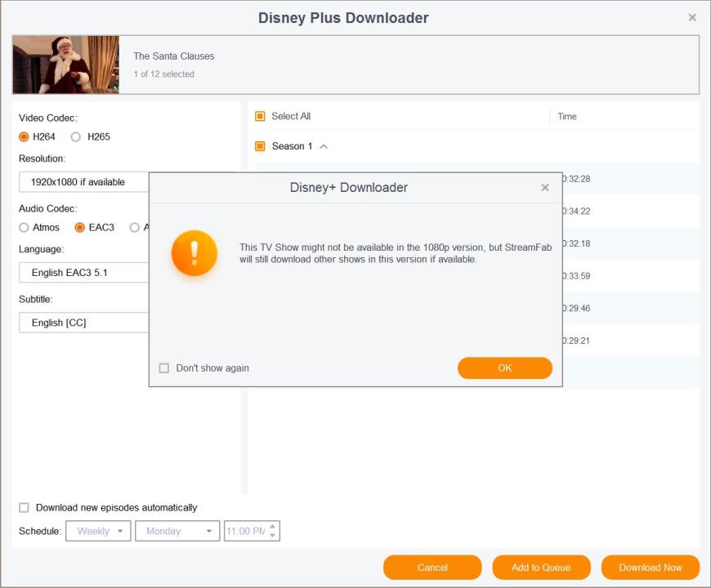Toggle the Season 1 checkbox
Screen dimensions: 711x588
[260, 146]
